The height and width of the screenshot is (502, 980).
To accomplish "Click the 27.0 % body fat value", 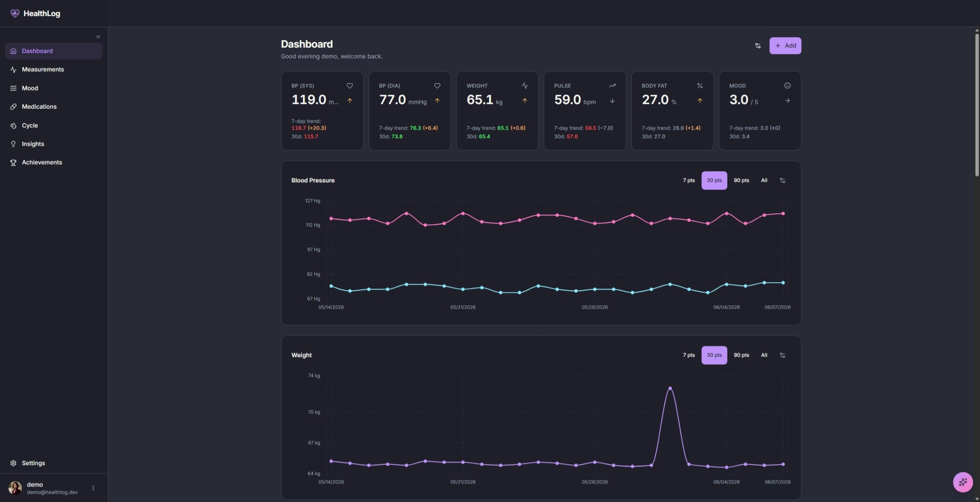I will click(659, 99).
